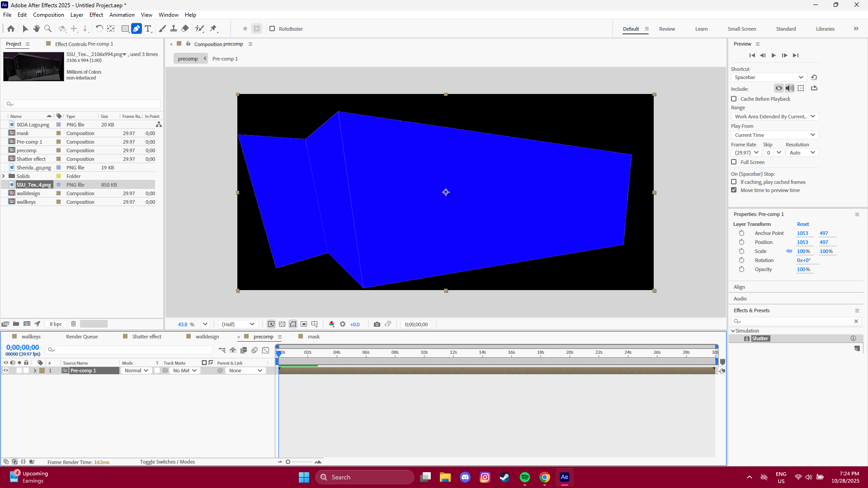The width and height of the screenshot is (868, 488).
Task: Enable Cache Before Playback
Action: coord(734,99)
